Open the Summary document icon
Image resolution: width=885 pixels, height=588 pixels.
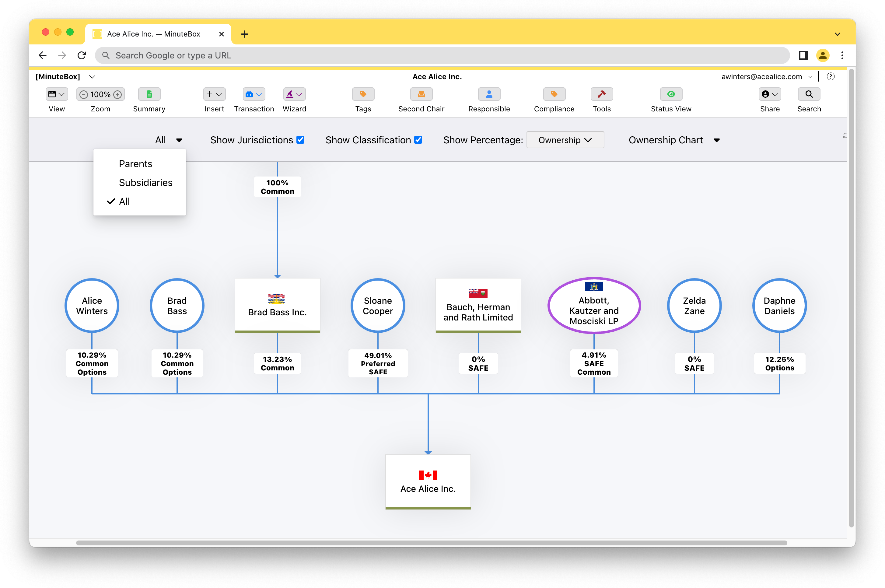[x=149, y=94]
